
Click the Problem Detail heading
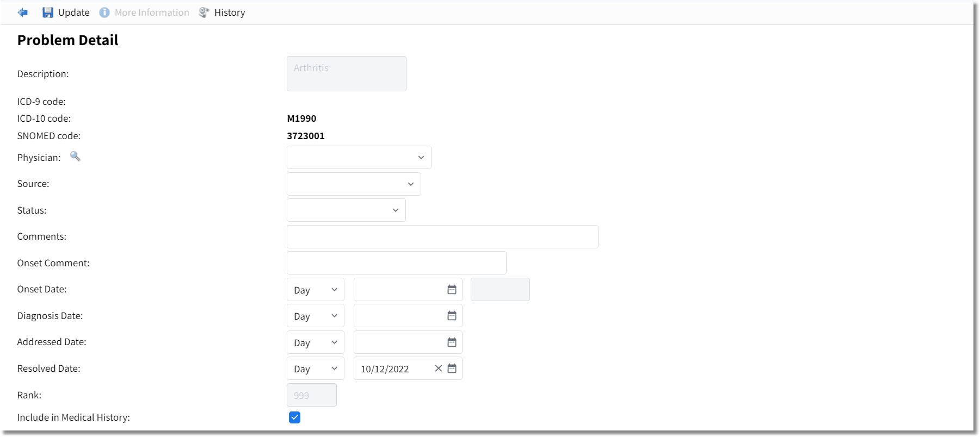[68, 40]
